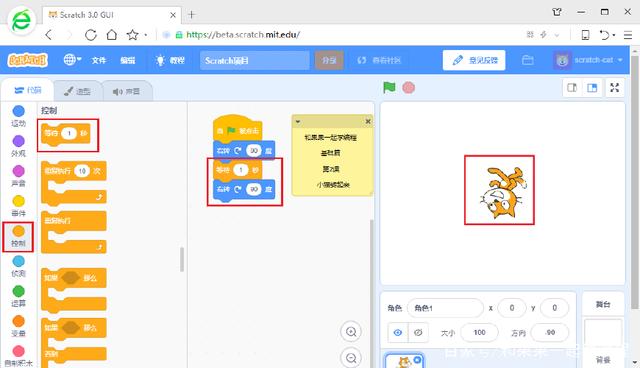The image size is (640, 368).
Task: Select the Variables block category circle
Action: 18,321
